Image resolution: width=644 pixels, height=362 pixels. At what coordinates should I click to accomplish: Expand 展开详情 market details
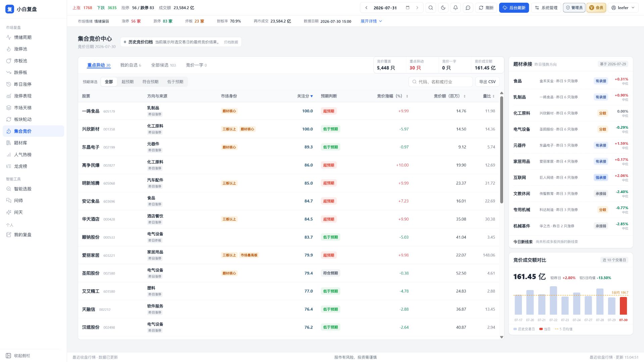[x=371, y=21]
